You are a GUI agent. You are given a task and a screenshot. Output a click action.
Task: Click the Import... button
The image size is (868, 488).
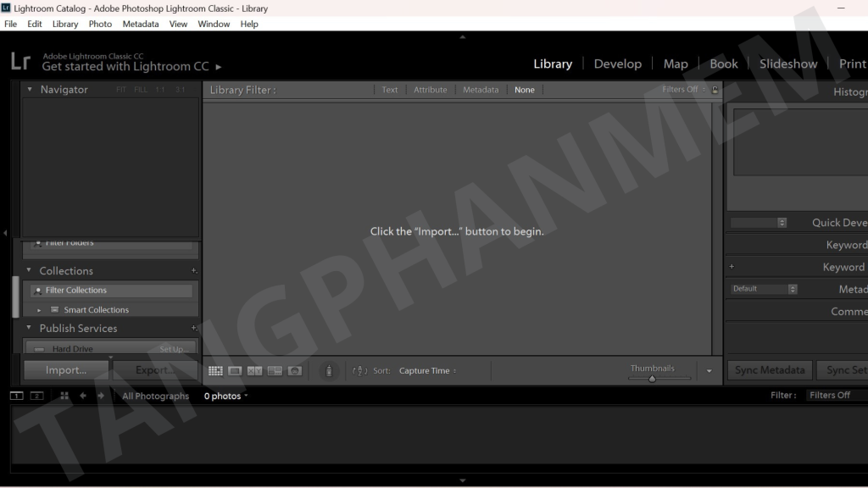[x=66, y=370]
